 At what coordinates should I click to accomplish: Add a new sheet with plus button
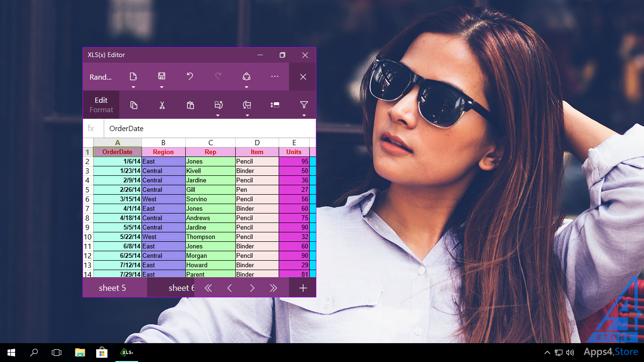coord(303,288)
